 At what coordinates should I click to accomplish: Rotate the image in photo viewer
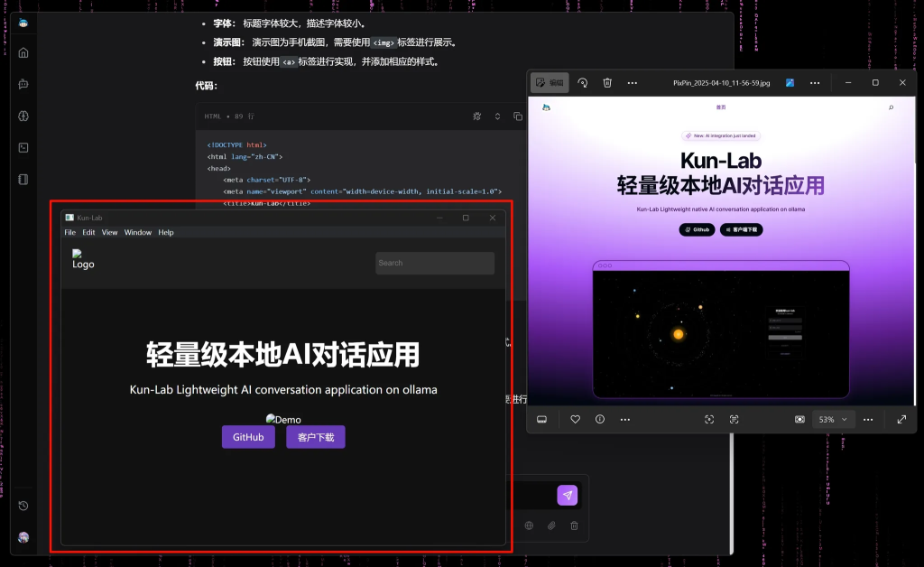coord(582,82)
